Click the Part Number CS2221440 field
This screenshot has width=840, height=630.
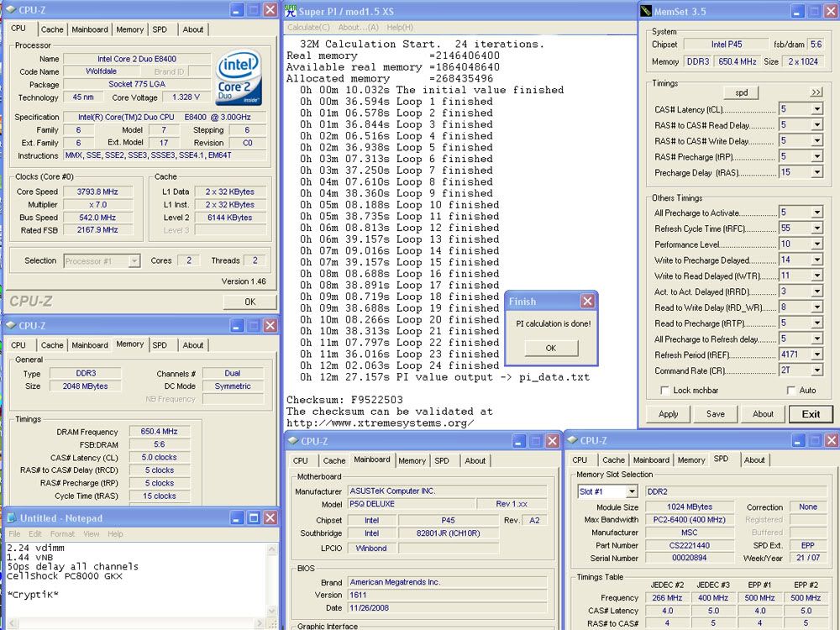[689, 545]
